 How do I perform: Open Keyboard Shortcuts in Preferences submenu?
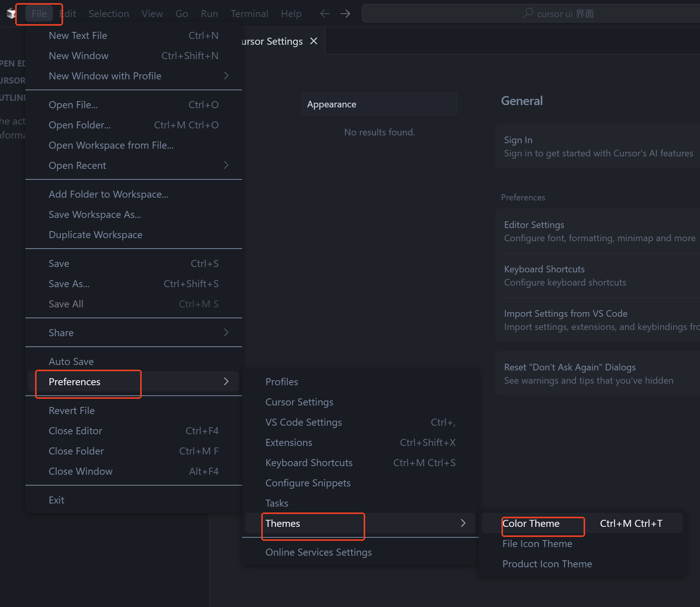coord(361,463)
